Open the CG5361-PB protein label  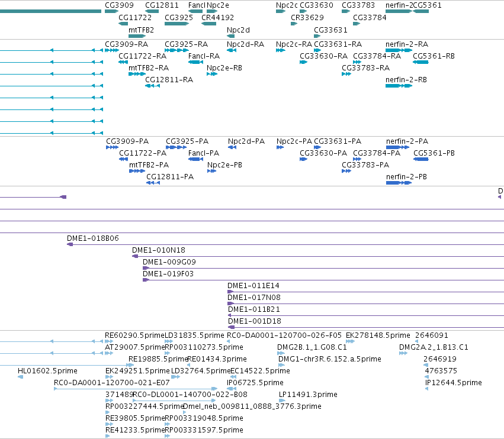434,153
